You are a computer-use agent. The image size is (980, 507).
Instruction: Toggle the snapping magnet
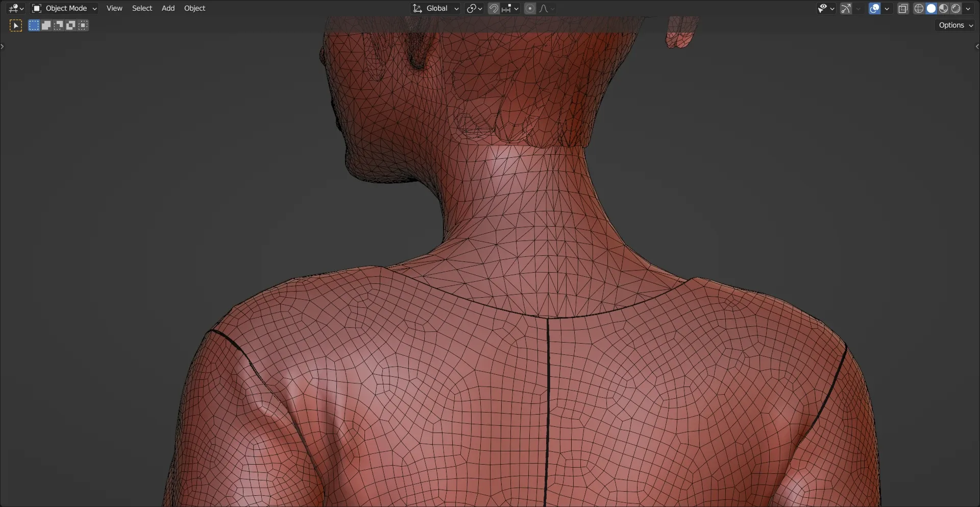(494, 8)
